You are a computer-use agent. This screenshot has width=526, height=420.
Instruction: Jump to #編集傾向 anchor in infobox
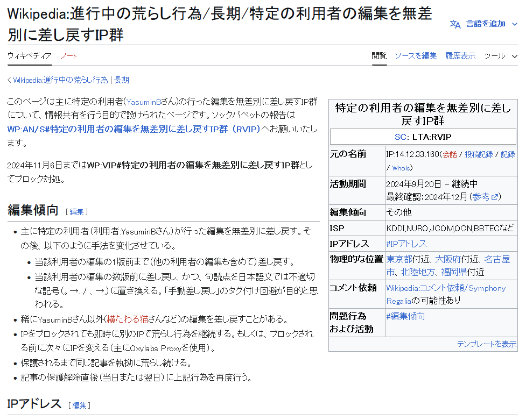405,316
